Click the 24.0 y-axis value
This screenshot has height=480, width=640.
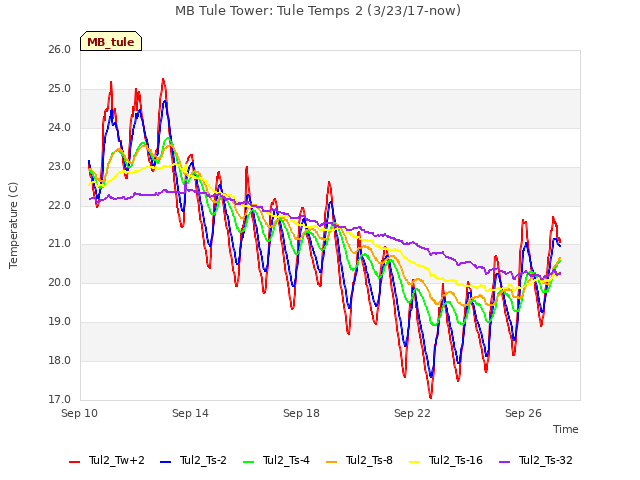pos(60,128)
